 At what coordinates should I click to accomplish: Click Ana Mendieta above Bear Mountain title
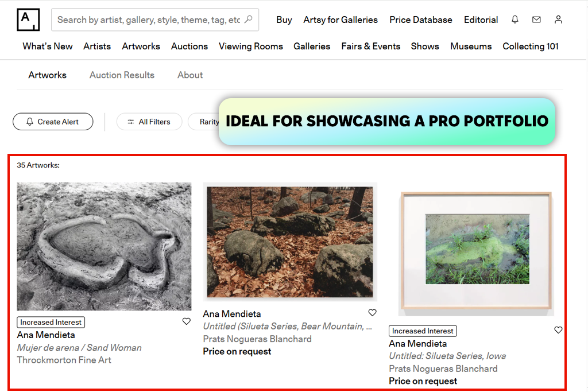(x=232, y=314)
